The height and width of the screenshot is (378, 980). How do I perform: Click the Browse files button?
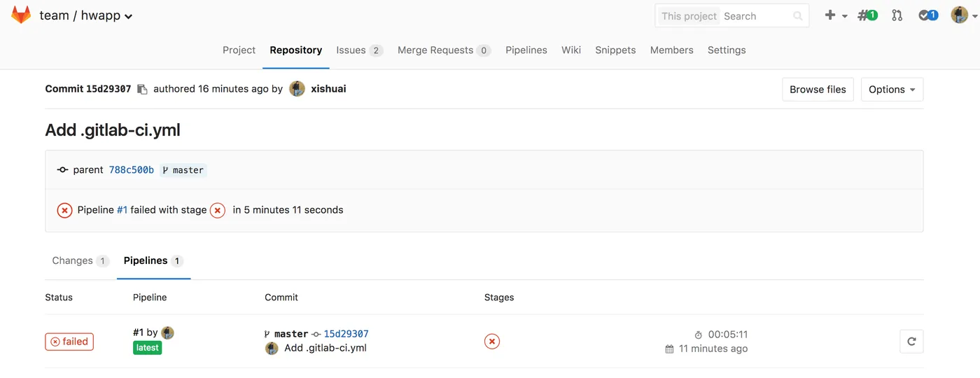818,90
